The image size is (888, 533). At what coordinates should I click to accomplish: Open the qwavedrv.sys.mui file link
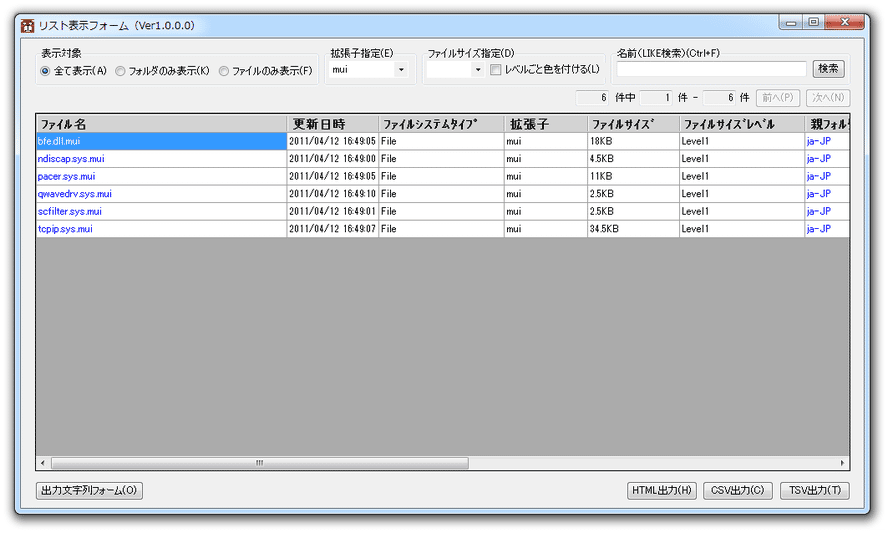[x=75, y=194]
